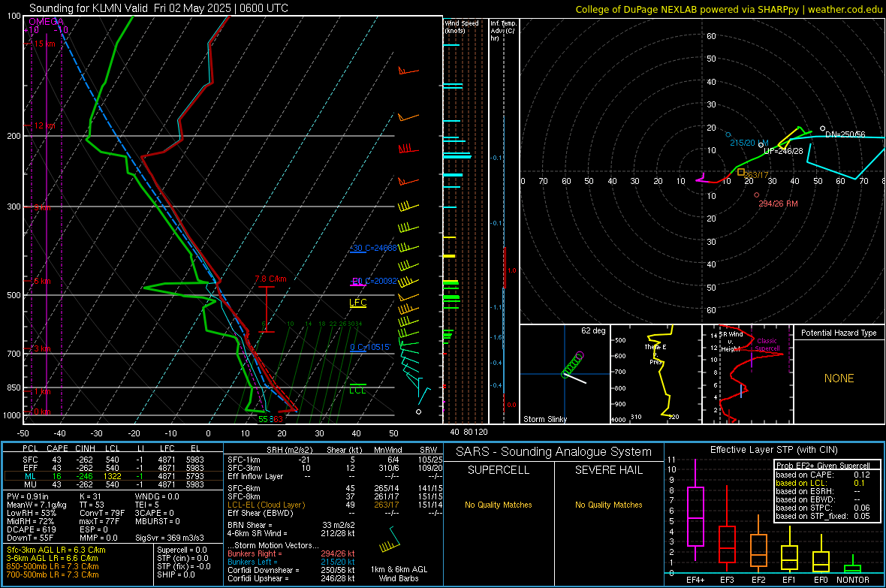Click the 7.8 C/km lapse rate label
Screen dimensions: 886x588
coord(270,279)
